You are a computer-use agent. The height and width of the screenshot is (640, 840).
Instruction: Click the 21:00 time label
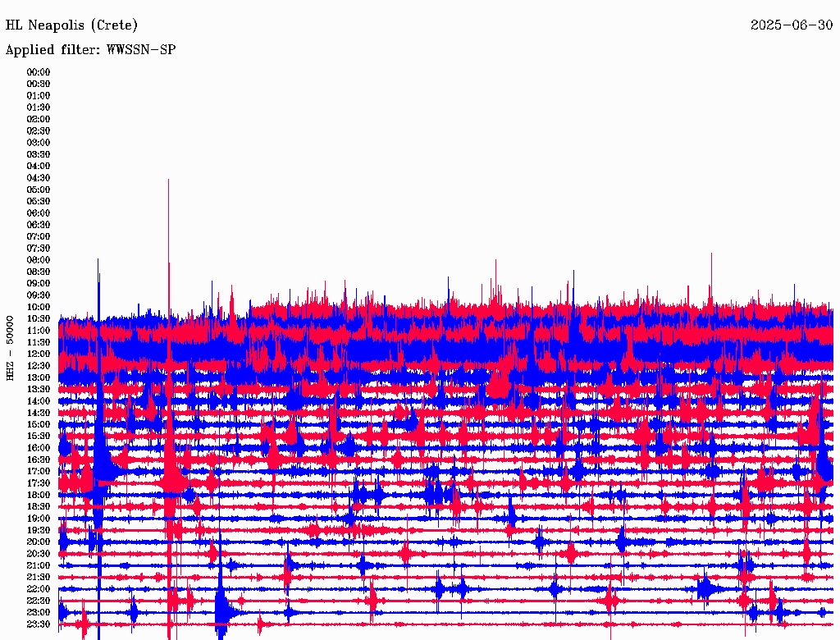(x=39, y=565)
